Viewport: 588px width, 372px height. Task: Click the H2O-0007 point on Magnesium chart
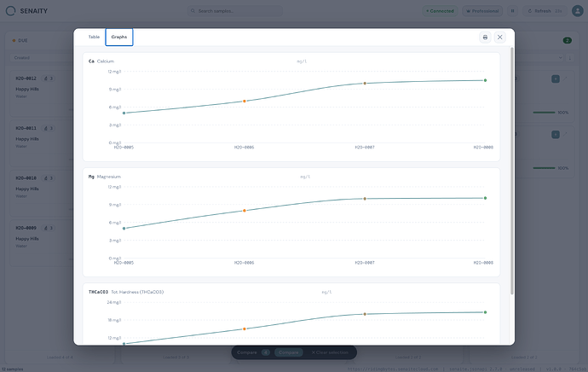pyautogui.click(x=365, y=199)
